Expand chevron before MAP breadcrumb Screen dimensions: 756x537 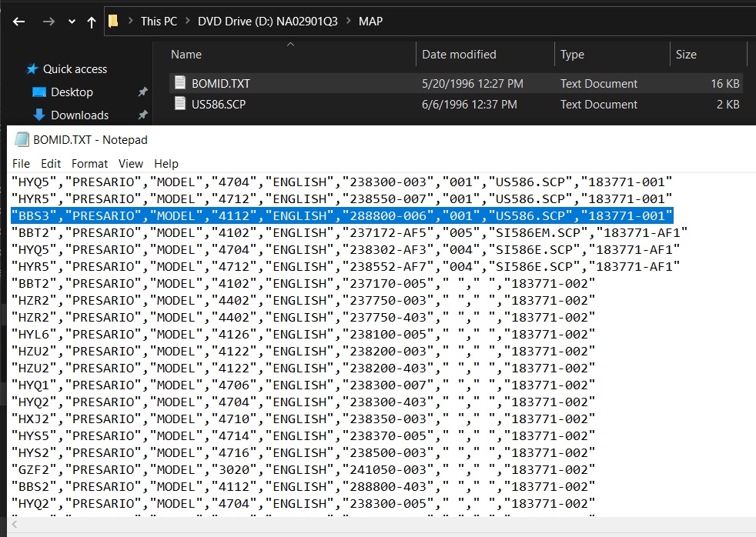tap(348, 22)
